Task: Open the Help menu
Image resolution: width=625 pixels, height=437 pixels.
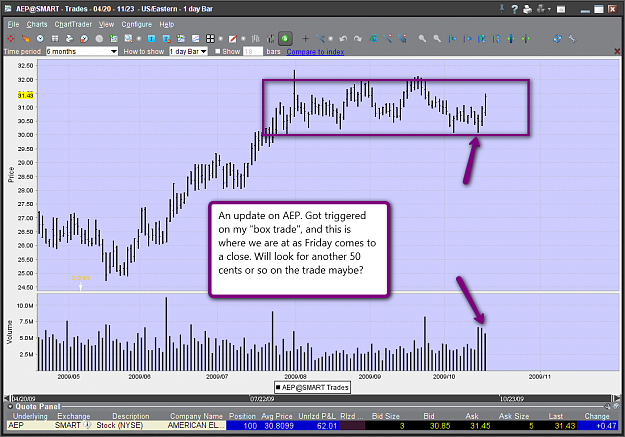Action: [x=167, y=24]
